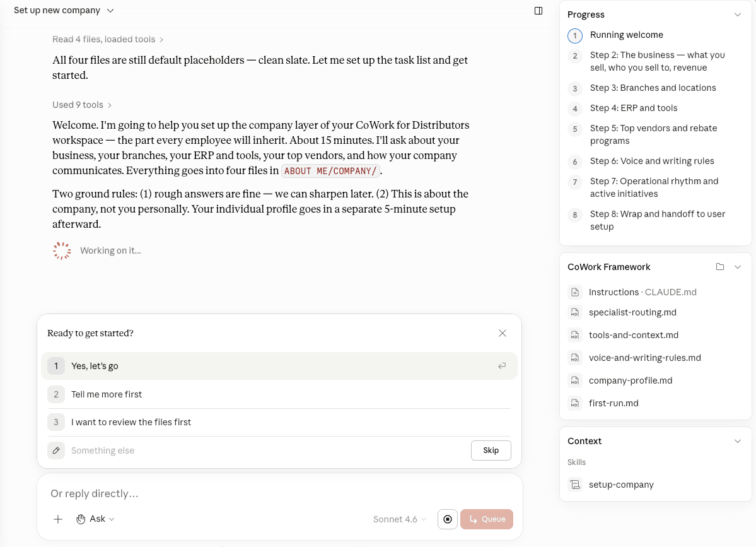Close the Ready to get started prompt
756x547 pixels.
click(x=503, y=333)
